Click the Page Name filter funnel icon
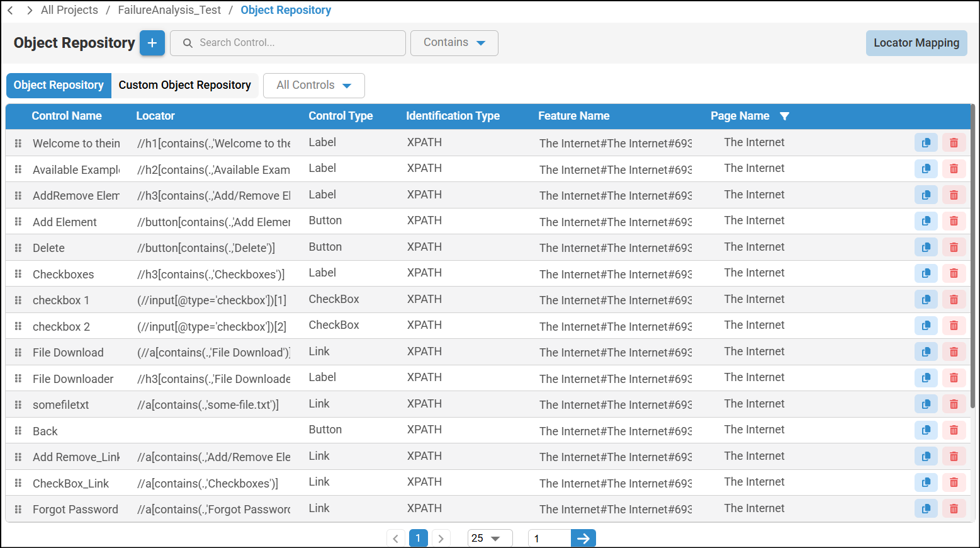 tap(784, 116)
